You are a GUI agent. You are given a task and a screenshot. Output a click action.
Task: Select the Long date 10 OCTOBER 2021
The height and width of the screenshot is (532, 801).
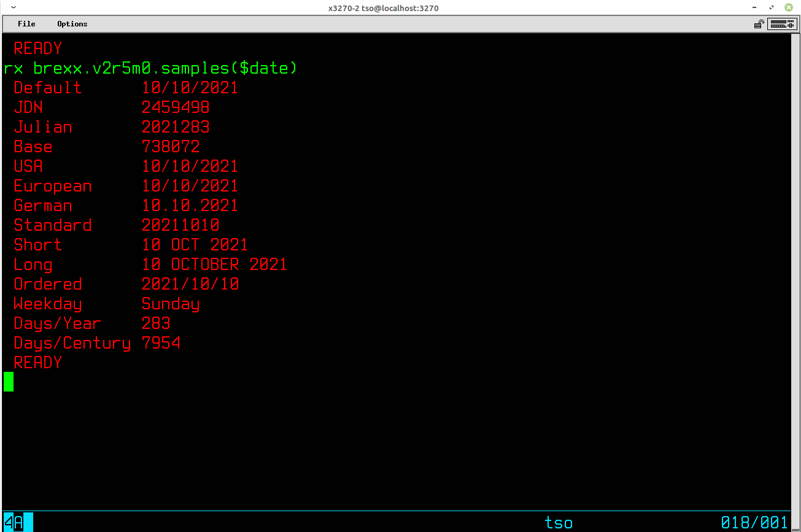[x=214, y=264]
